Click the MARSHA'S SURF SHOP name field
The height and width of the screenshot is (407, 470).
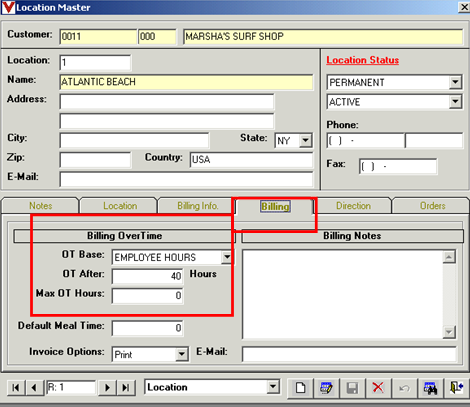[323, 36]
